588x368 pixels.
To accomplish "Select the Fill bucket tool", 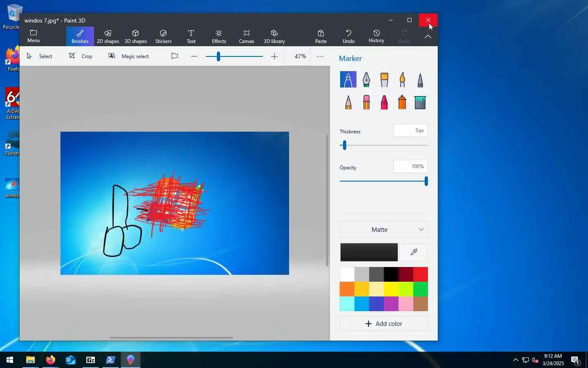I will click(420, 102).
